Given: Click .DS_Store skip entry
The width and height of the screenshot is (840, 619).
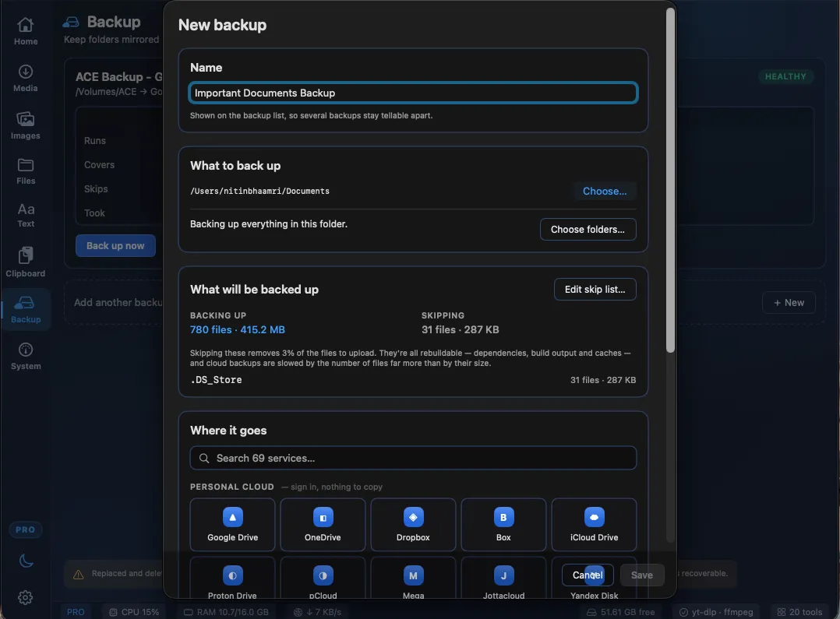Looking at the screenshot, I should [216, 380].
